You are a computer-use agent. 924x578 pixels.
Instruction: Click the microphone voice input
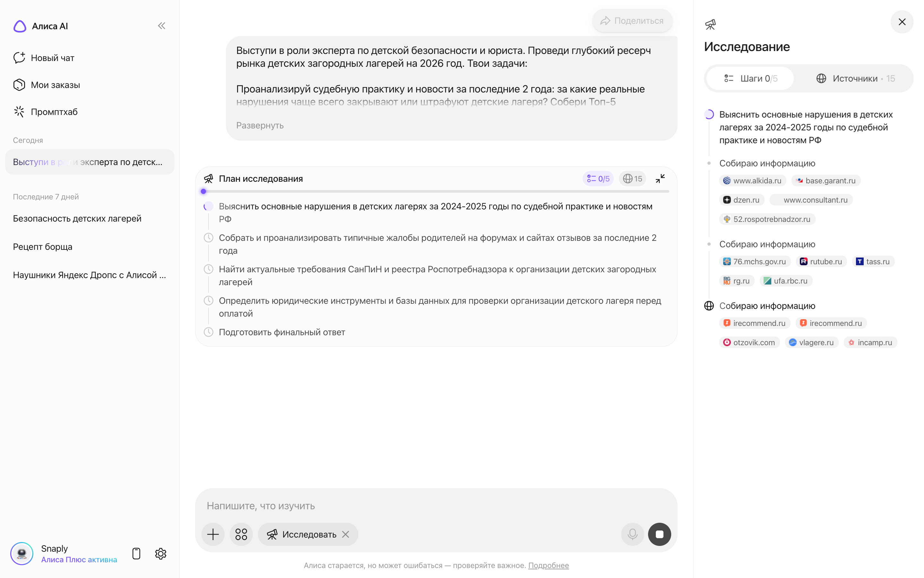(632, 534)
